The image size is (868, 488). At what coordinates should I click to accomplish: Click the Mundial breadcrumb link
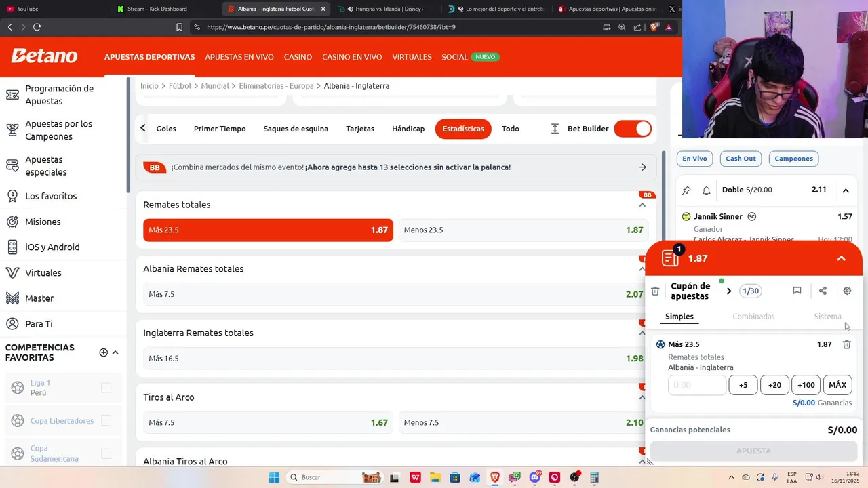point(215,86)
